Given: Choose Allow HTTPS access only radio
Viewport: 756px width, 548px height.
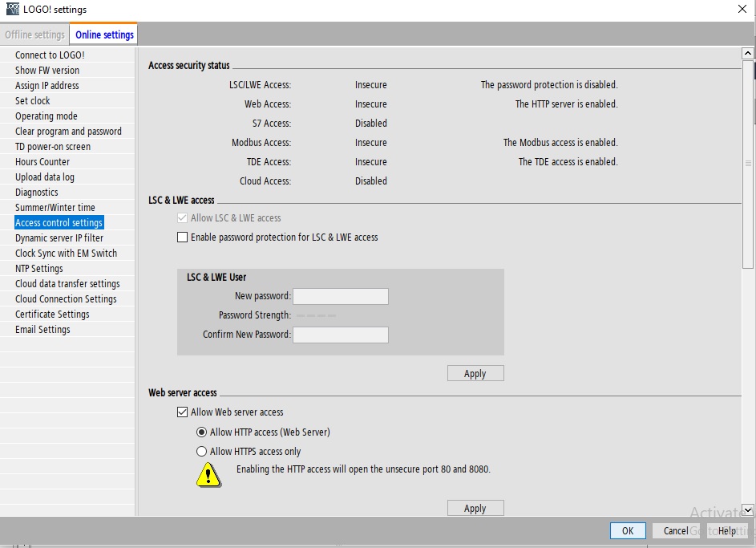Looking at the screenshot, I should tap(201, 452).
